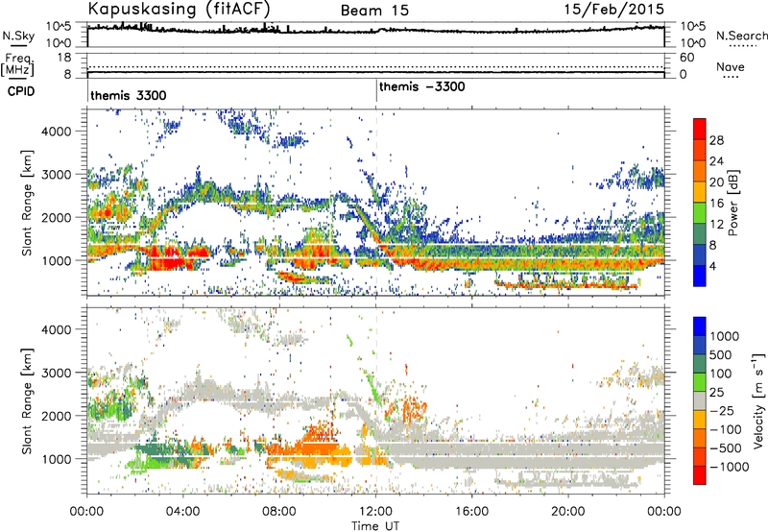The image size is (768, 532).
Task: Click the Power colorbar value '28'
Action: (x=716, y=140)
